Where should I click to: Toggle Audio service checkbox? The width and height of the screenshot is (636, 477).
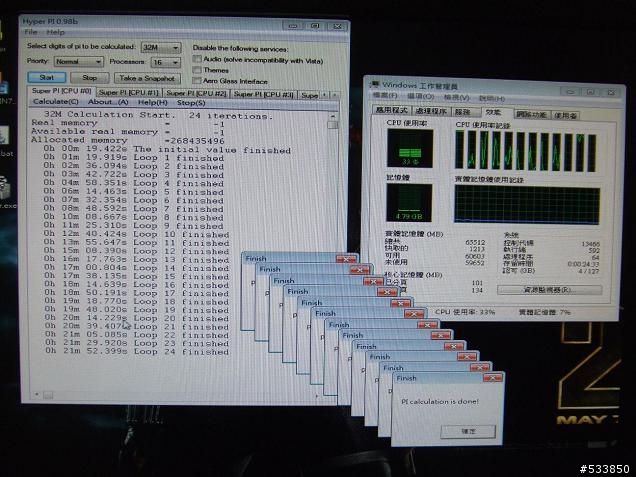(197, 60)
